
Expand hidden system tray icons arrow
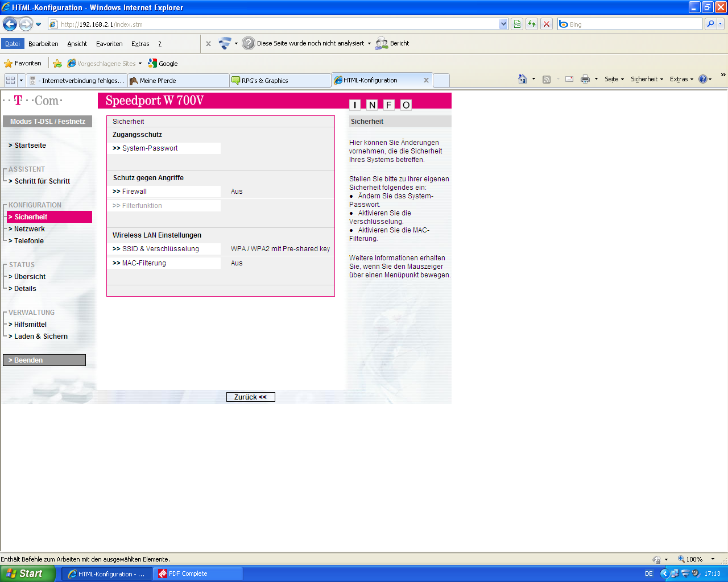pyautogui.click(x=664, y=573)
